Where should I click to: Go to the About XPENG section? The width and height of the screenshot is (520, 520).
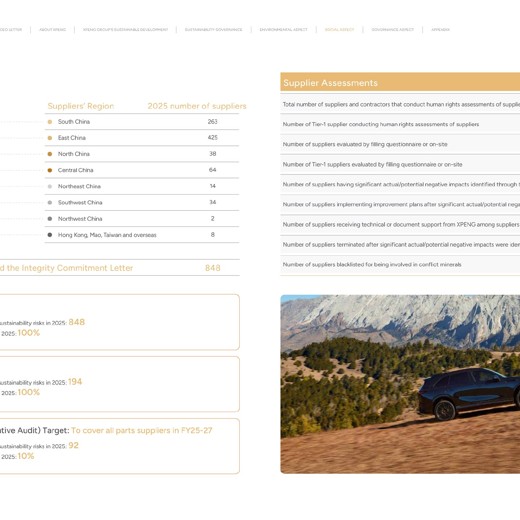[x=52, y=30]
